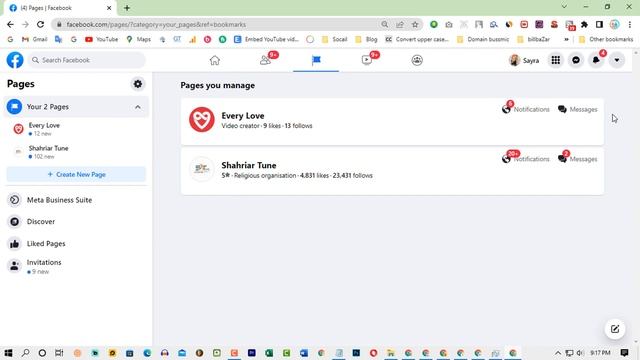
Task: Open Every Love Notifications
Action: pos(526,109)
